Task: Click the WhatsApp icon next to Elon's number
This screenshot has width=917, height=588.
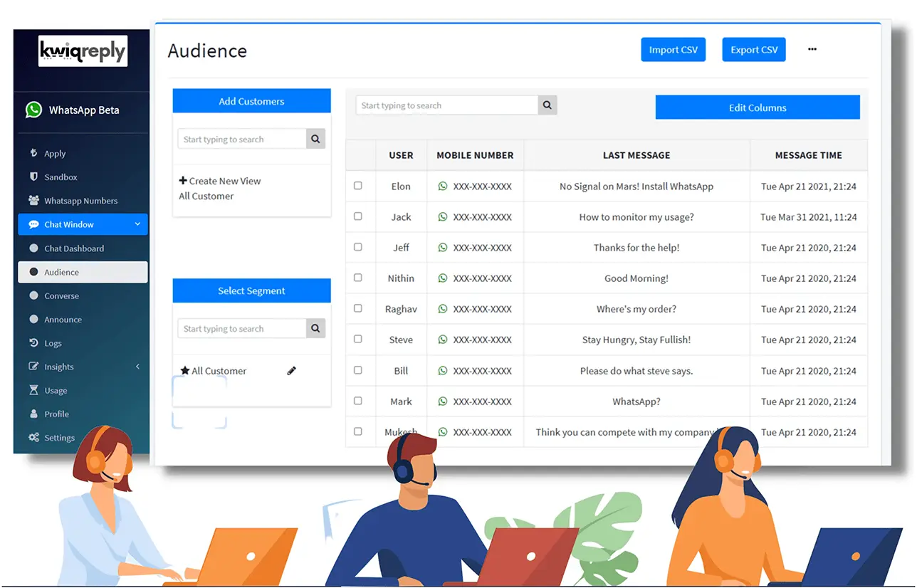Action: (442, 186)
